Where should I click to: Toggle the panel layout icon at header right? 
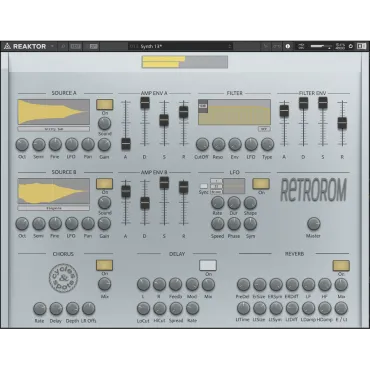(x=361, y=46)
